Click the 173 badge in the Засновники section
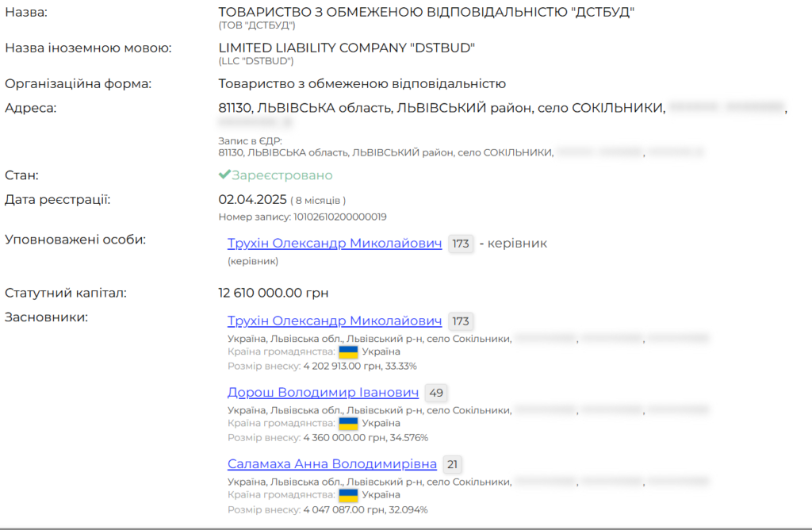Viewport: 812px width, 530px height. [461, 322]
